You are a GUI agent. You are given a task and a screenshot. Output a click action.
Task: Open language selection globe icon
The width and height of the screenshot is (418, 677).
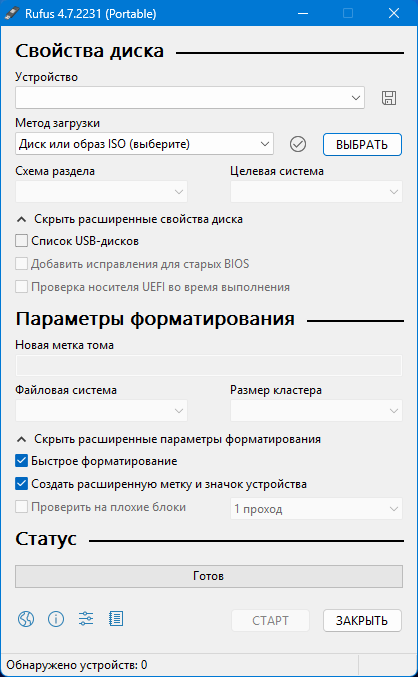26,619
